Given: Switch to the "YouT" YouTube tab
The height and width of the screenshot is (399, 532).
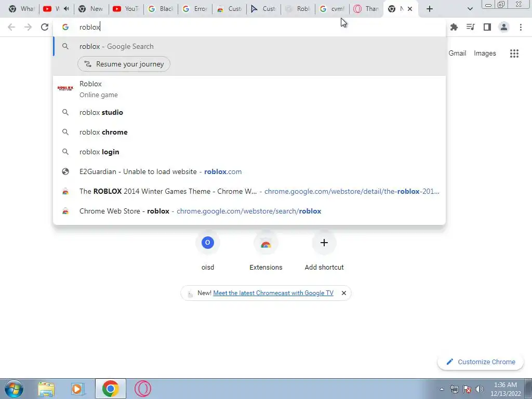Looking at the screenshot, I should coord(126,9).
